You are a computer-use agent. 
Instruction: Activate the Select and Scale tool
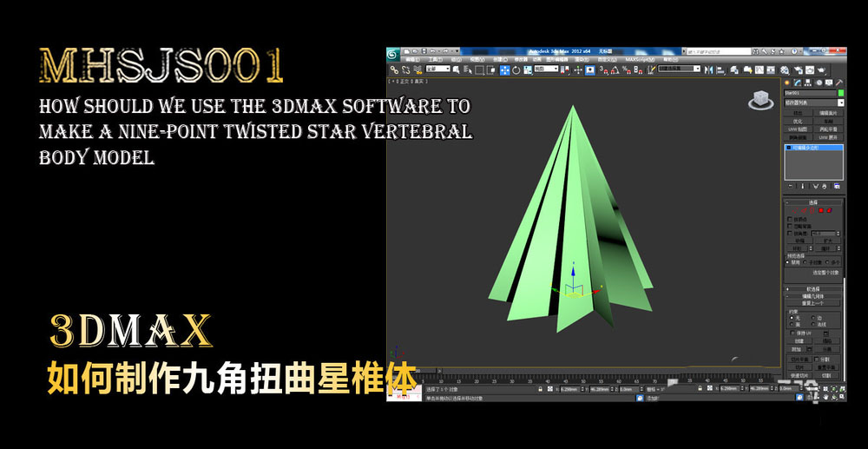click(x=528, y=69)
